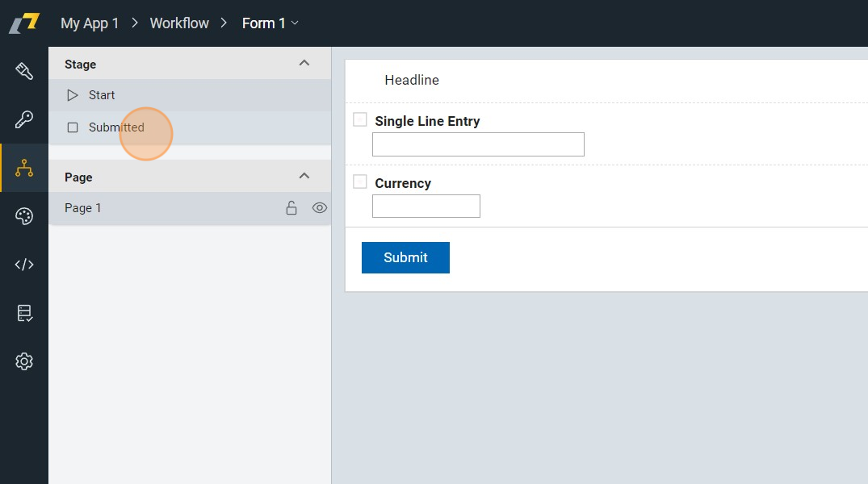Image resolution: width=868 pixels, height=484 pixels.
Task: Open the records checklist sidebar icon
Action: coord(24,313)
